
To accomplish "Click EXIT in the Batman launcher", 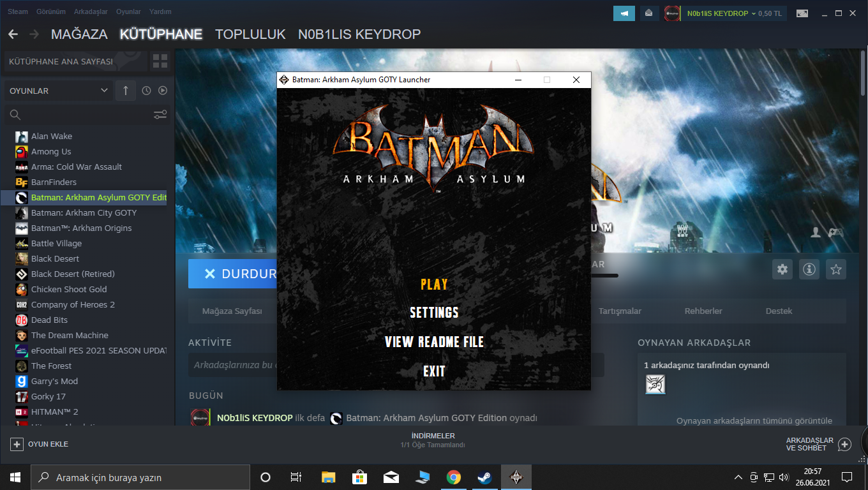I will (434, 371).
